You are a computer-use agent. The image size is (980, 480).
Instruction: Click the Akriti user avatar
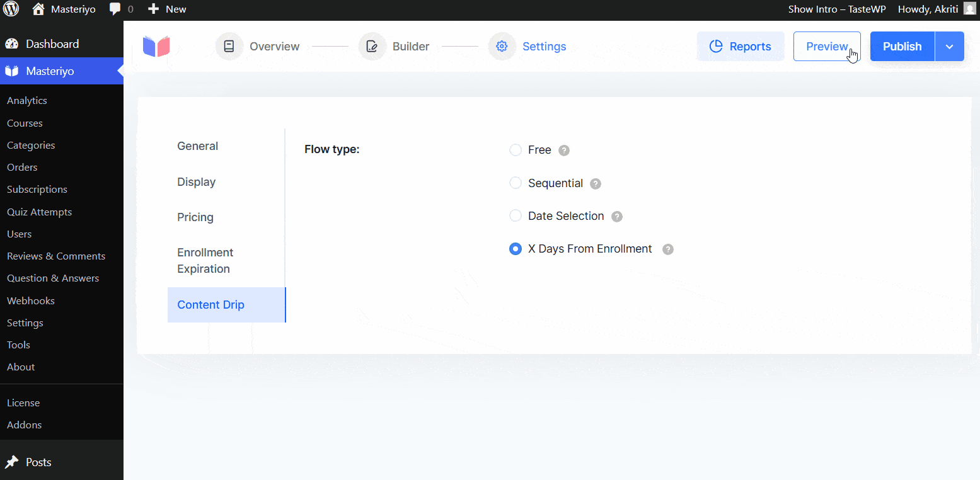(969, 9)
